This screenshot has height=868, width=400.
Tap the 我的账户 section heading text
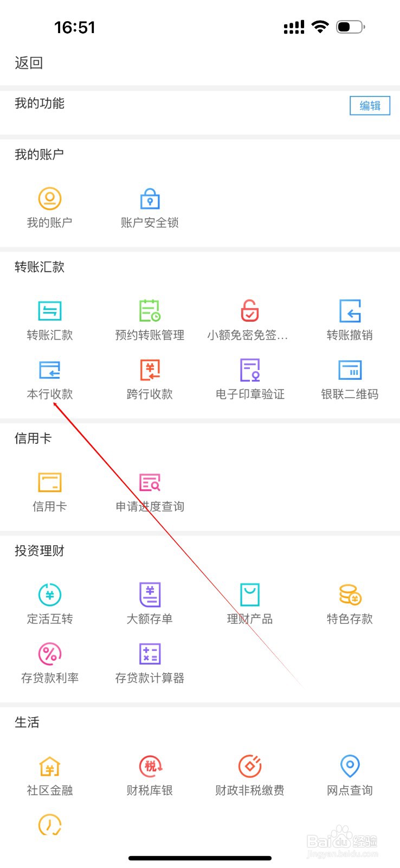(40, 155)
